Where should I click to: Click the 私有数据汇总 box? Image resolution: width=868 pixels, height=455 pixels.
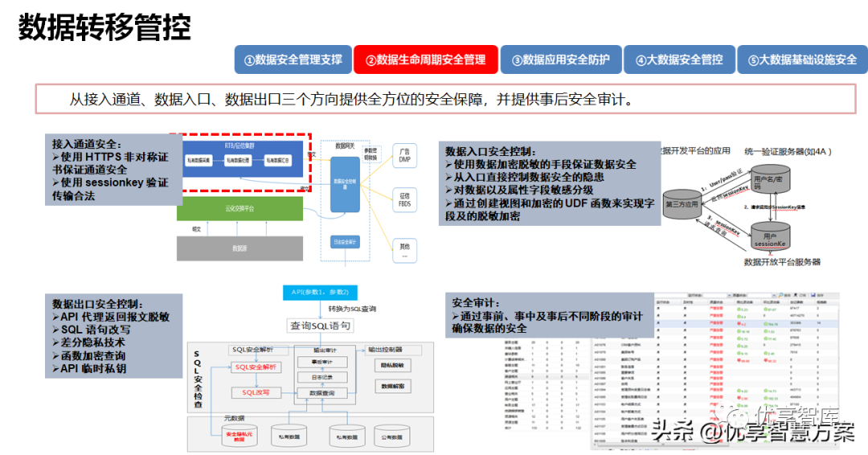(277, 161)
